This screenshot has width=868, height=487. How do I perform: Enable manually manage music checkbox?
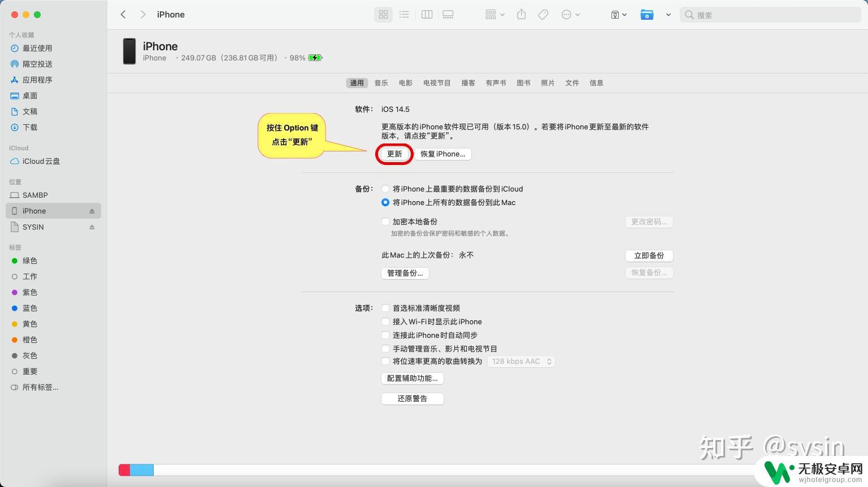385,349
